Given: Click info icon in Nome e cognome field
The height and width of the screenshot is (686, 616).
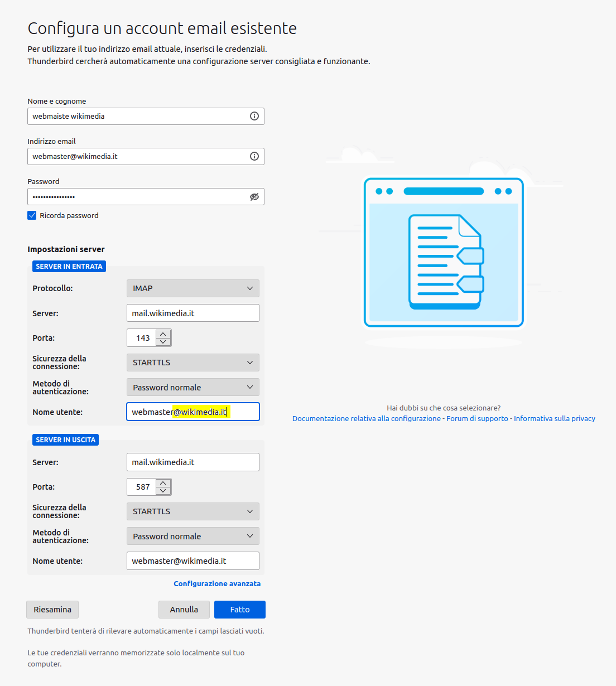Looking at the screenshot, I should pyautogui.click(x=254, y=116).
